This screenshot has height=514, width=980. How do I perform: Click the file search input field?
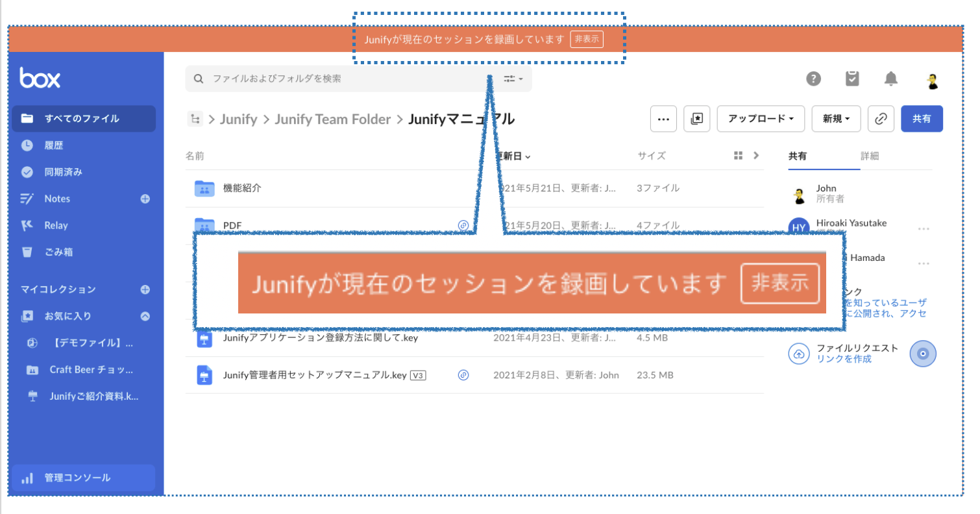coord(344,79)
